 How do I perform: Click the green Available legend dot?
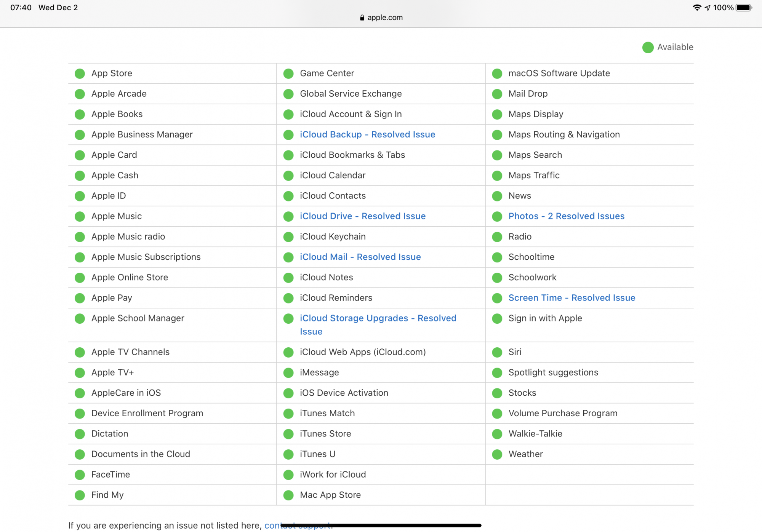(648, 48)
